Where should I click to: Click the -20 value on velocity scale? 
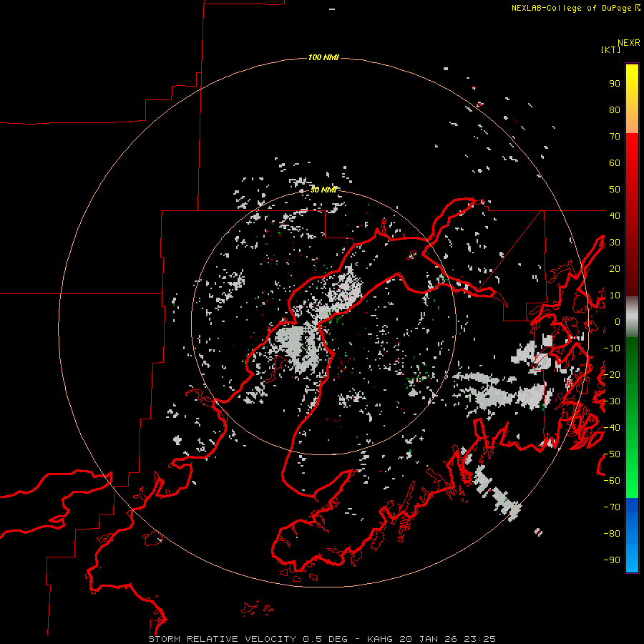click(x=612, y=375)
